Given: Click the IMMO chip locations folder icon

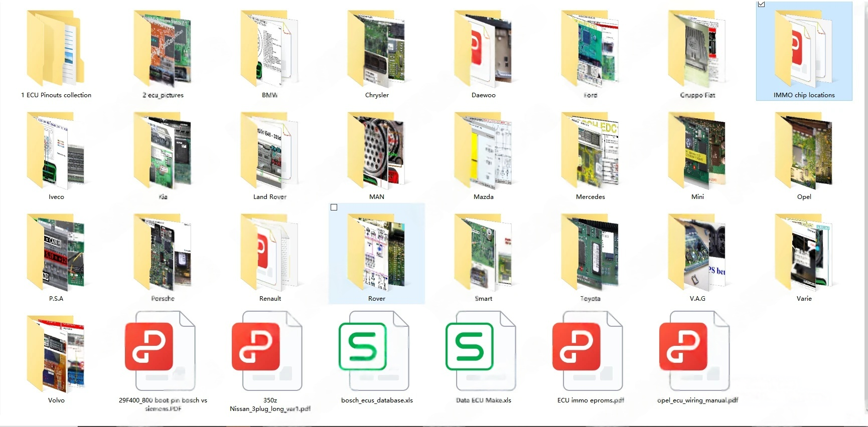Looking at the screenshot, I should coord(804,49).
